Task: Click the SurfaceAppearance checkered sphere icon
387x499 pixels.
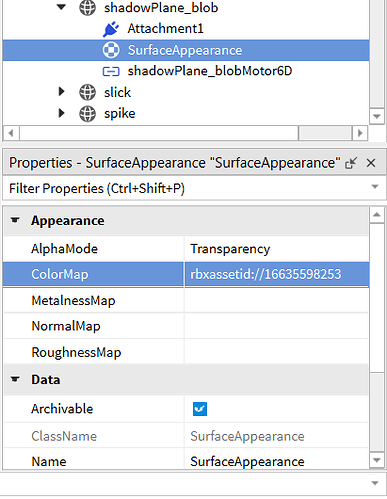Action: click(111, 50)
